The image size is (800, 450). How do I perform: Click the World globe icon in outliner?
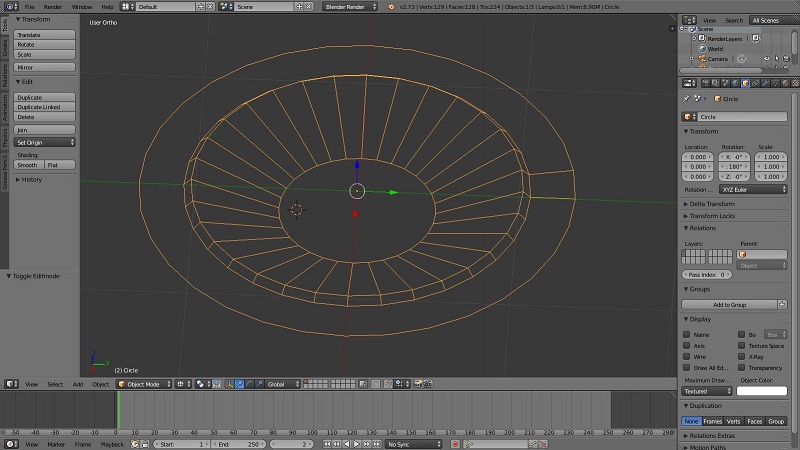(x=702, y=48)
